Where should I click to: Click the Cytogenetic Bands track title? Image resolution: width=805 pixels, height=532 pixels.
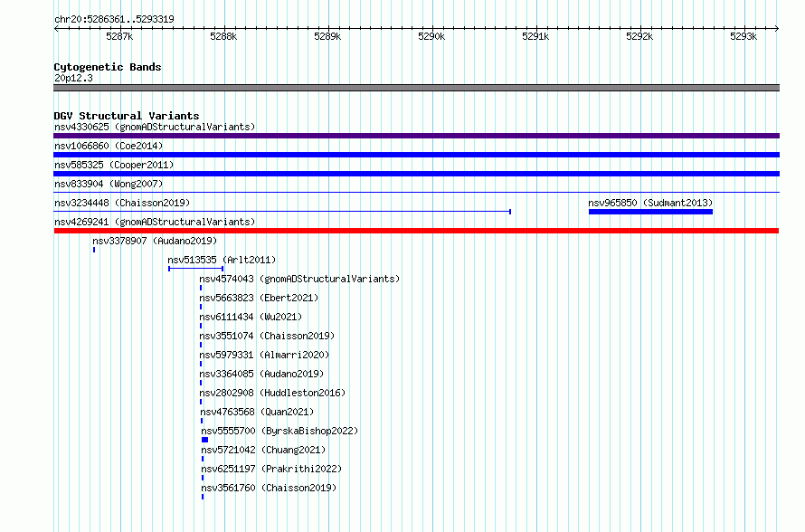point(108,67)
